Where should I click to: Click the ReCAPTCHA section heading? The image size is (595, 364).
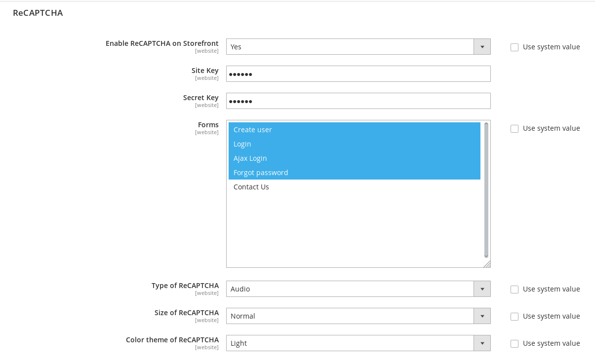point(38,13)
